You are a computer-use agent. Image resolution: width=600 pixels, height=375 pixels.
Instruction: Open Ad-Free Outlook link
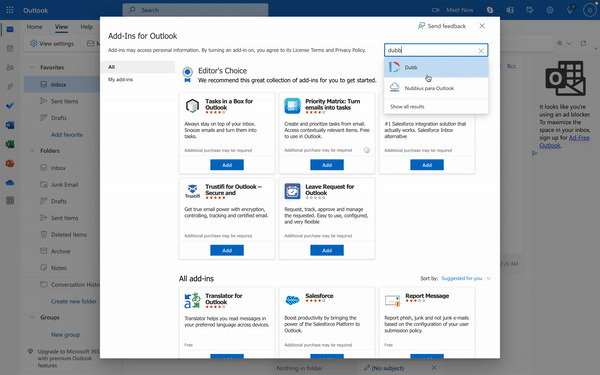pyautogui.click(x=564, y=142)
